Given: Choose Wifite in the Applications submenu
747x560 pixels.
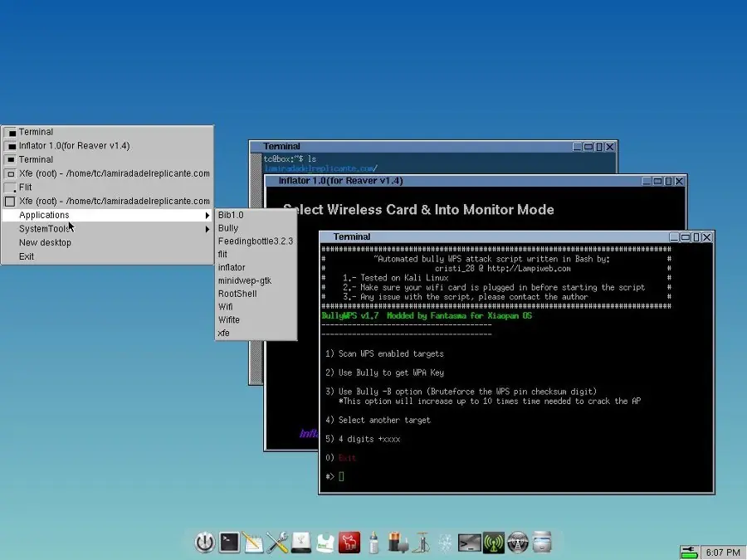Looking at the screenshot, I should click(228, 319).
